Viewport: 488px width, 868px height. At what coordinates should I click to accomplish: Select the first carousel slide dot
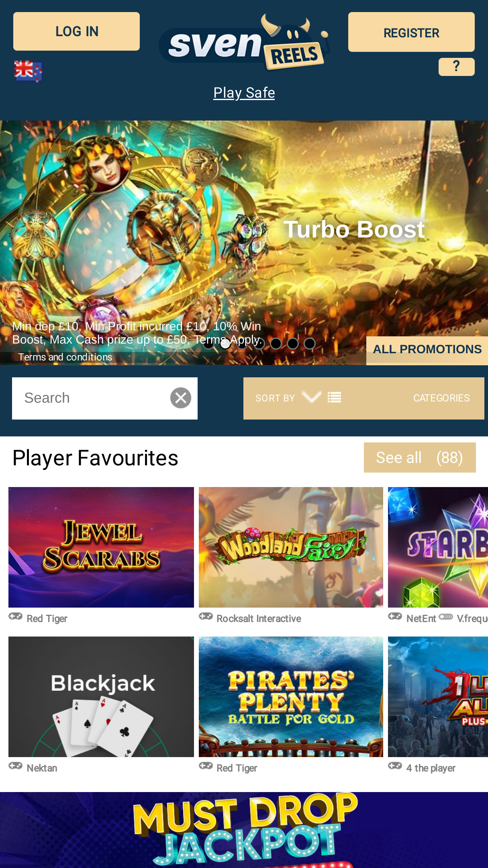(x=208, y=344)
